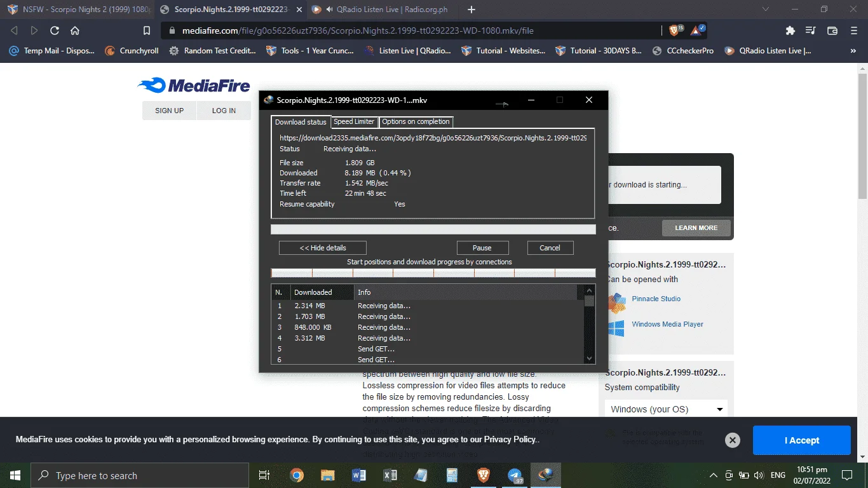This screenshot has height=488, width=868.
Task: Click the SIGN UP button
Action: pos(169,111)
